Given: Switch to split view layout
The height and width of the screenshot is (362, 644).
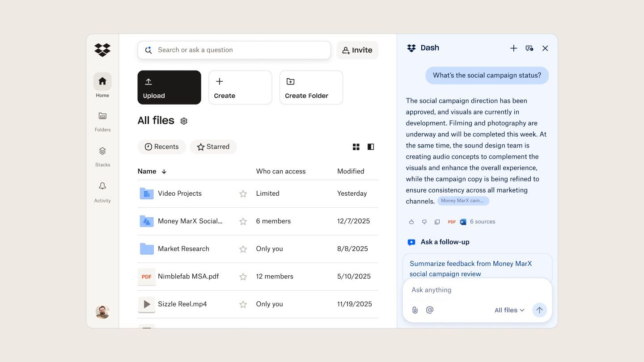Looking at the screenshot, I should coord(370,147).
